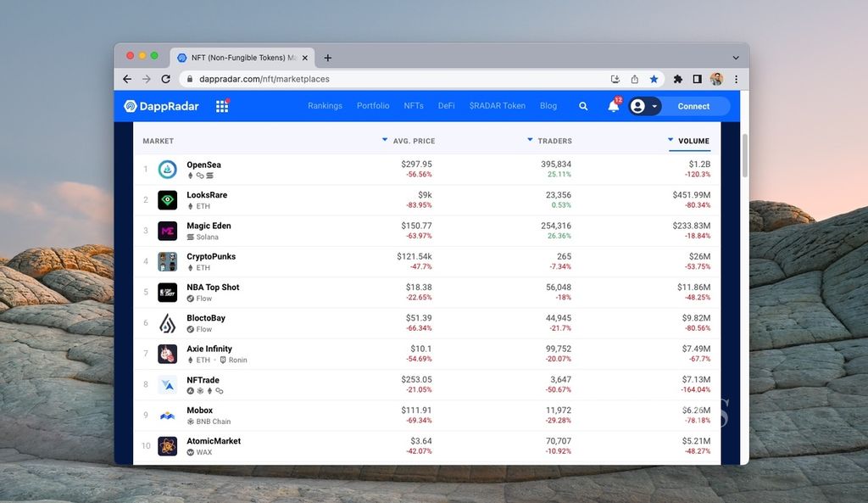Click the share page icon
Screen dimensions: 868x503
point(634,79)
